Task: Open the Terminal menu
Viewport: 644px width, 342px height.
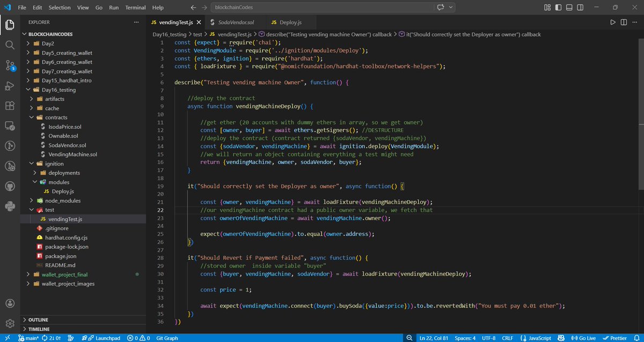Action: [x=135, y=8]
